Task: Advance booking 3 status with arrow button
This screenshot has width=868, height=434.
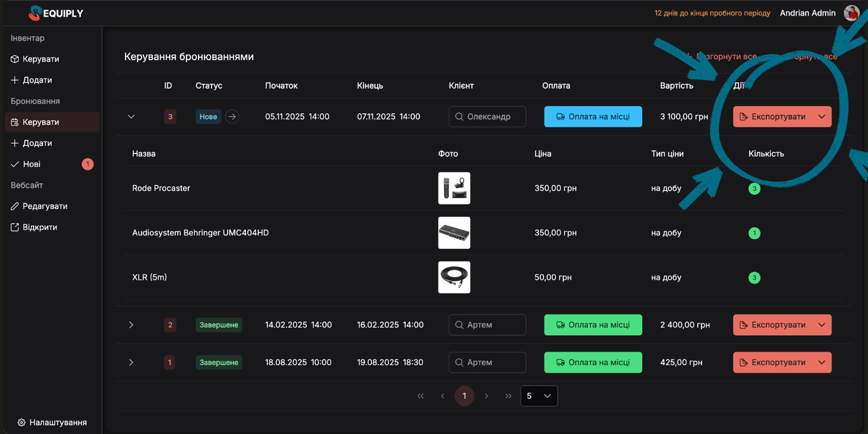Action: click(x=232, y=117)
